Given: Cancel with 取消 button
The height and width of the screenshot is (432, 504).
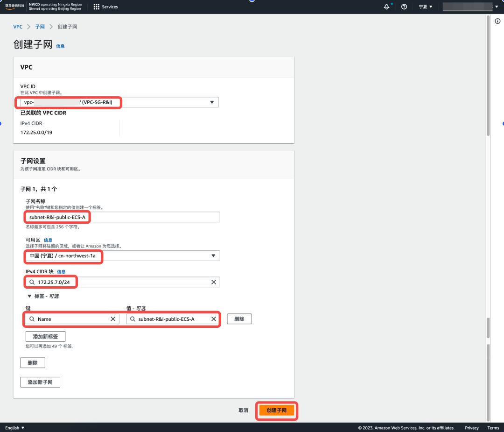Looking at the screenshot, I should (243, 411).
